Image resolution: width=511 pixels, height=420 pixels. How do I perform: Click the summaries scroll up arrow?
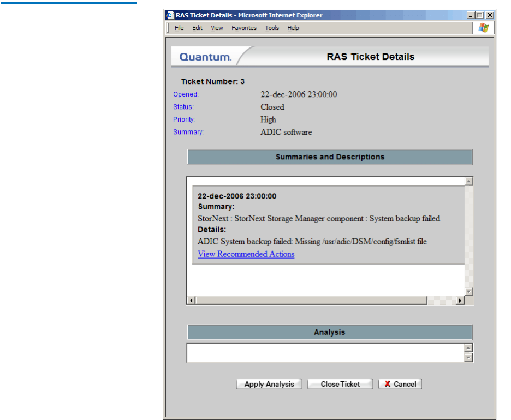[x=468, y=181]
